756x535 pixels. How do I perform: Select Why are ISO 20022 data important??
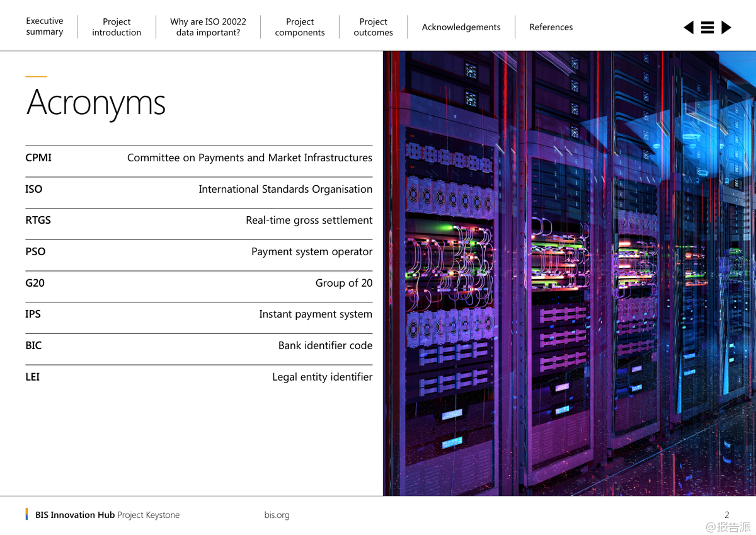[208, 27]
